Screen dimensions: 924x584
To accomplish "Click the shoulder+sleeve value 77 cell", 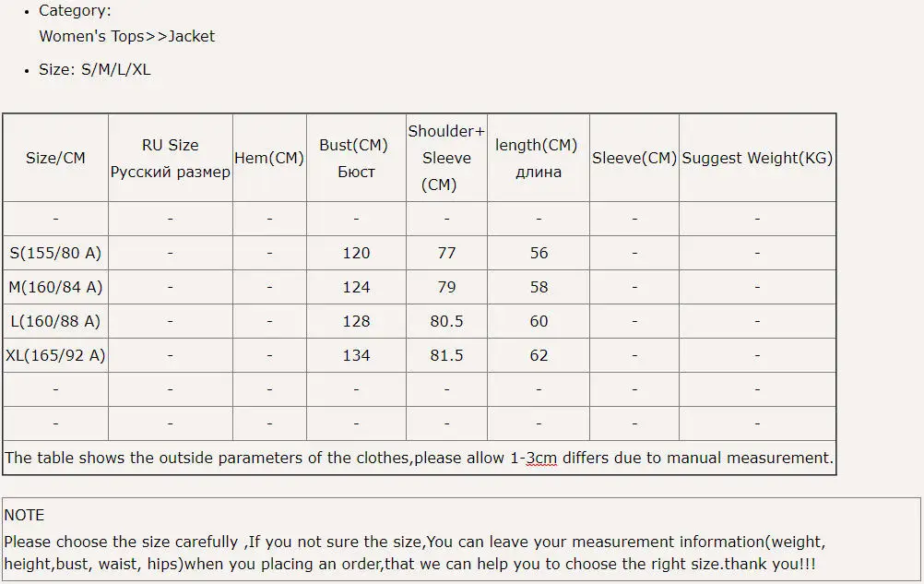I will (x=446, y=253).
